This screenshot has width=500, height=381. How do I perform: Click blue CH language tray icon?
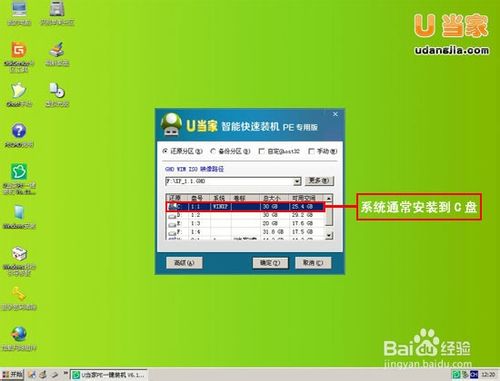click(474, 375)
